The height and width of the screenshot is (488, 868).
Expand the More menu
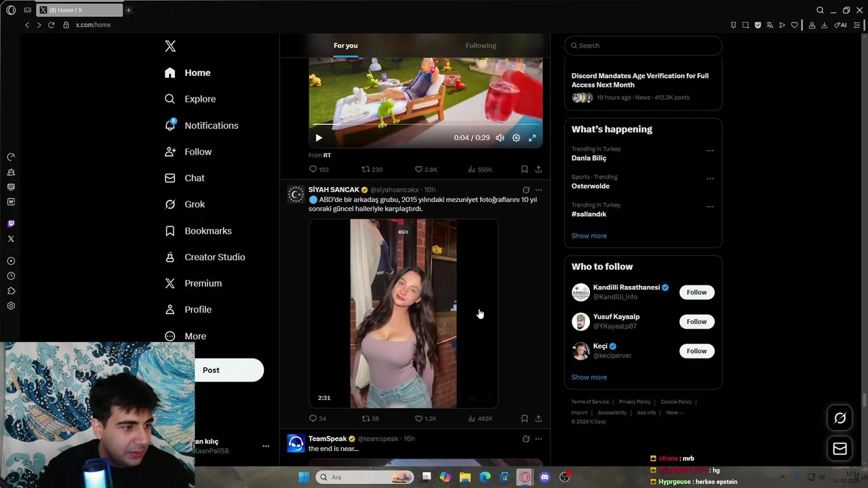pos(185,336)
